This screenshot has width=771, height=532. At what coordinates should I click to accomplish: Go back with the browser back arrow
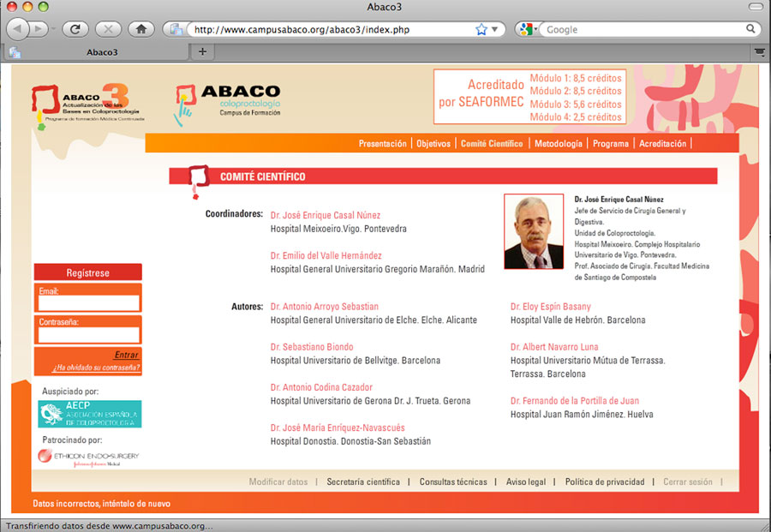[x=19, y=29]
